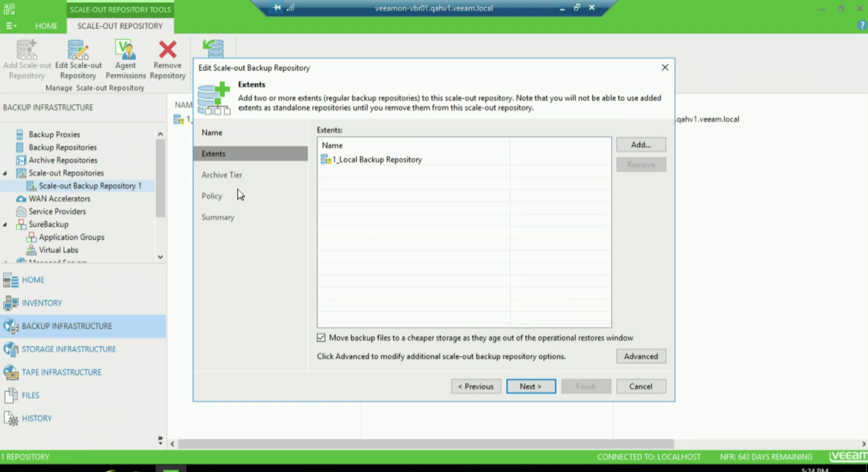This screenshot has width=868, height=472.
Task: Select the 1_Local Backup Repository extent row
Action: tap(464, 160)
